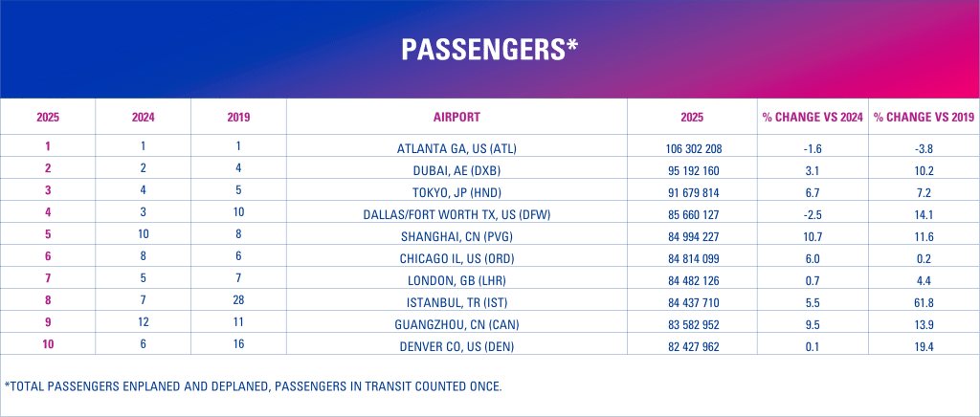Click the total passengers footnote text
The height and width of the screenshot is (417, 980).
tap(253, 386)
